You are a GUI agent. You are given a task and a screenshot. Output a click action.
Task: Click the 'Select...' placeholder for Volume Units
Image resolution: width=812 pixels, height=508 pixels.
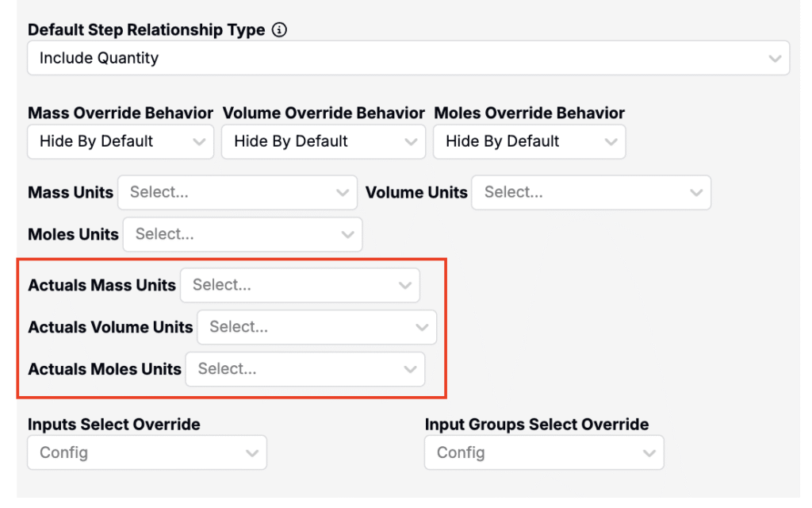(513, 192)
